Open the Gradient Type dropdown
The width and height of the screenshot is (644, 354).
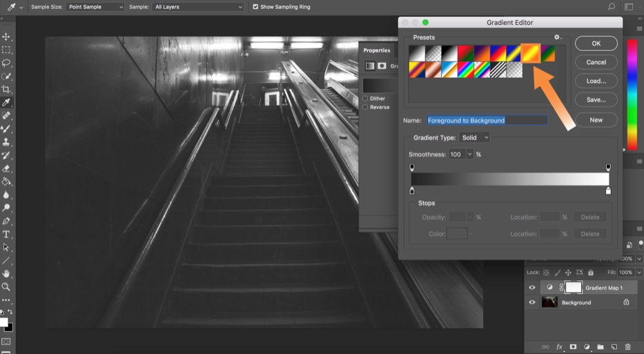click(x=474, y=137)
